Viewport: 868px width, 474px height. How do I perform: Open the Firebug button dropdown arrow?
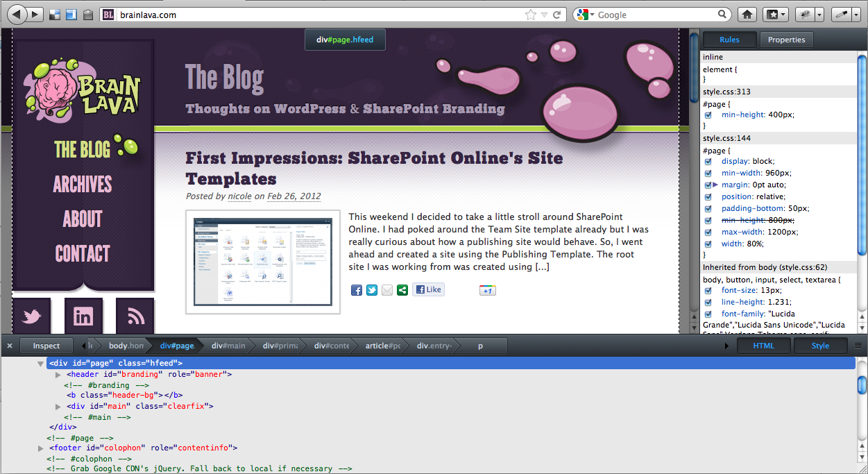819,15
